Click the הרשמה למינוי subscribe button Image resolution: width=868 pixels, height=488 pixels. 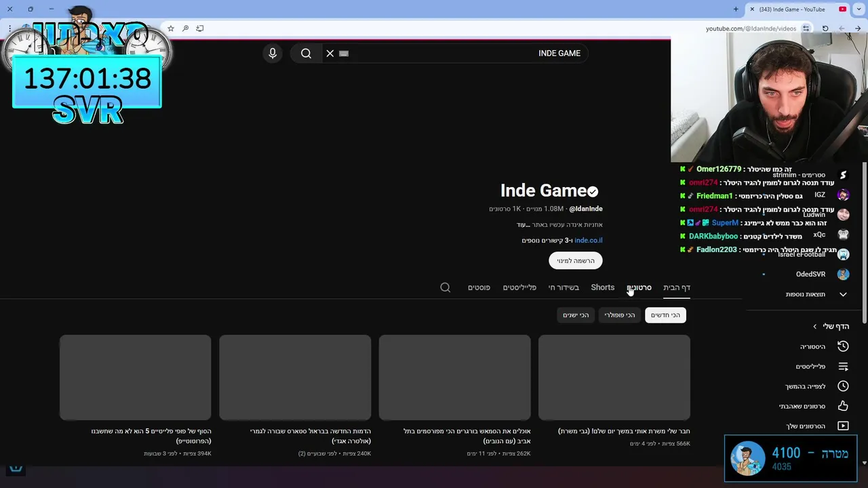[x=576, y=261]
